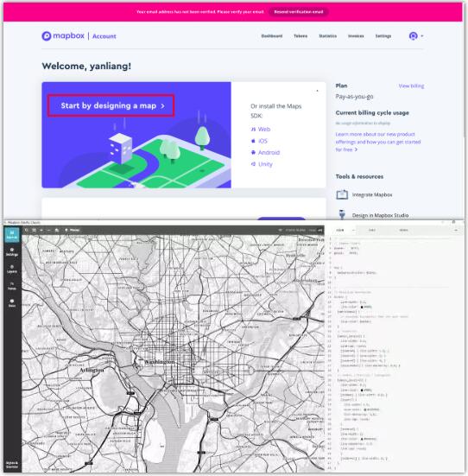Click the export image icon on map toolbar
The width and height of the screenshot is (468, 476).
pos(56,230)
